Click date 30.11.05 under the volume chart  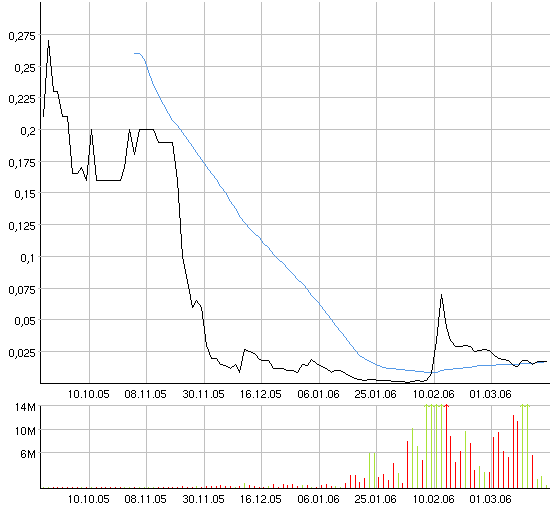[203, 499]
